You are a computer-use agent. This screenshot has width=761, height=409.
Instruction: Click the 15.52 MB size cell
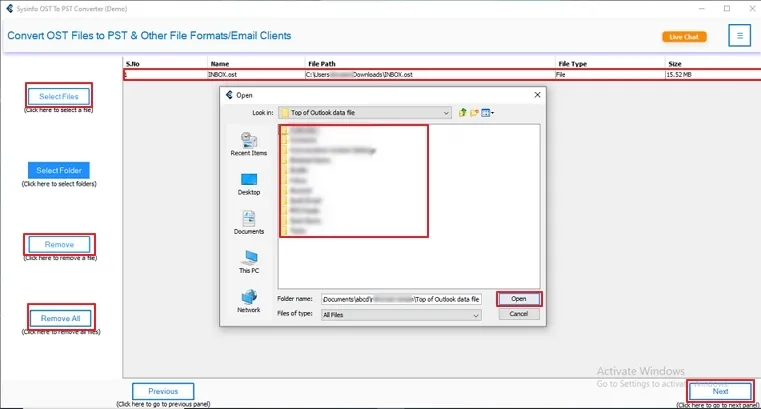713,75
